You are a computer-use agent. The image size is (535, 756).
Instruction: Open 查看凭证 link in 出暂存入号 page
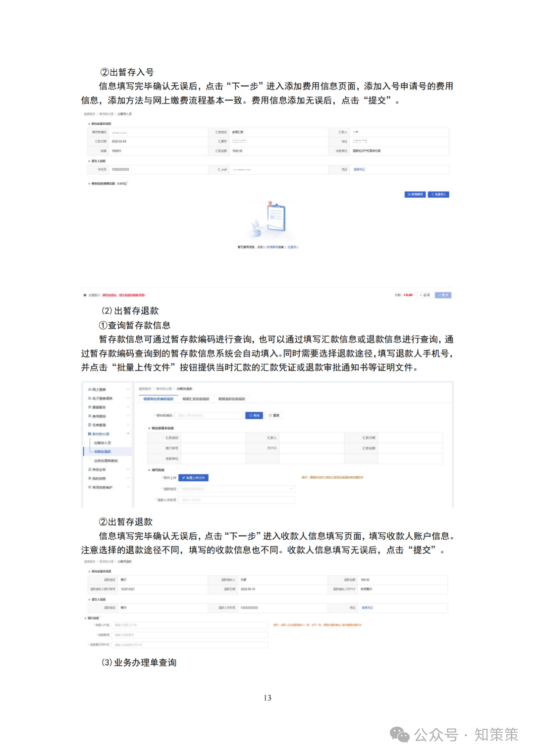click(x=359, y=170)
